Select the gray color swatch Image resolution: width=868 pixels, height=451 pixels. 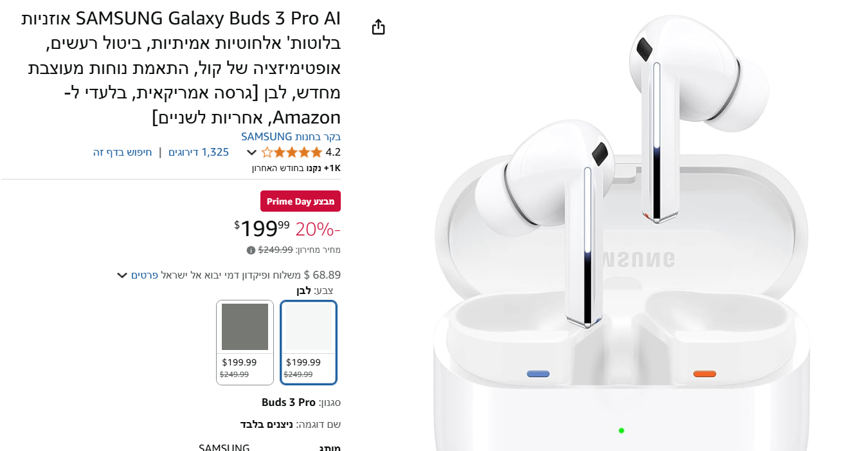click(245, 342)
